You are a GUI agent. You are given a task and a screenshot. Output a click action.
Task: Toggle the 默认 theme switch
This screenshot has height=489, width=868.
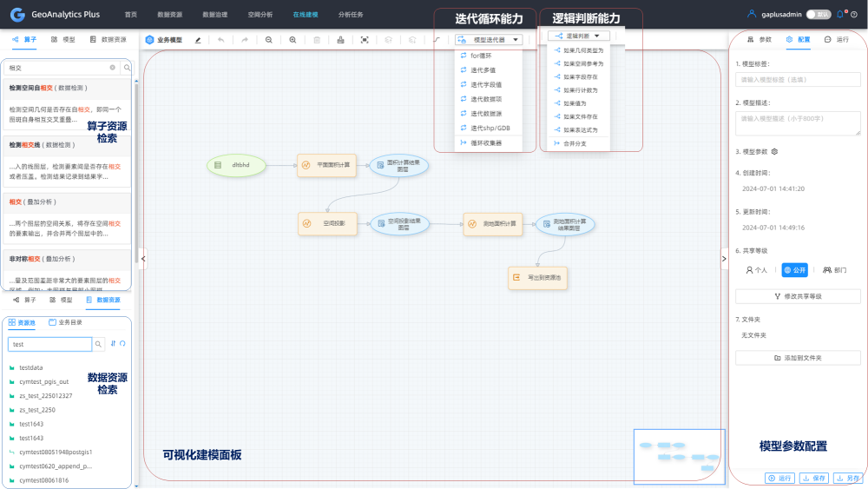point(819,15)
